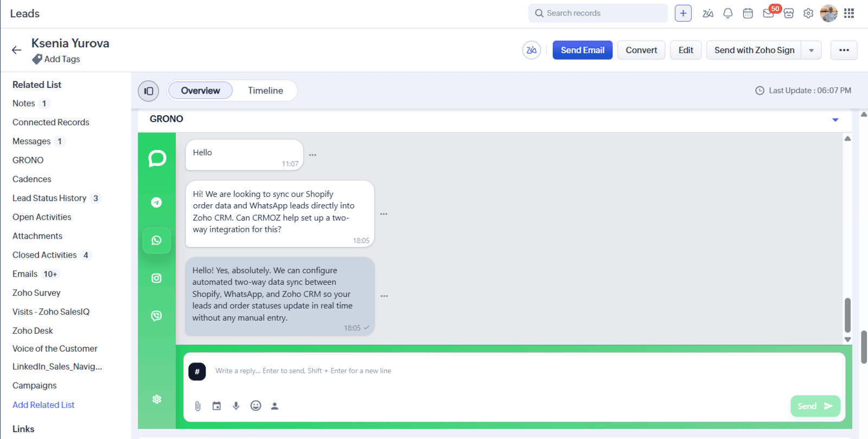
Task: Click the Search records field
Action: point(598,13)
